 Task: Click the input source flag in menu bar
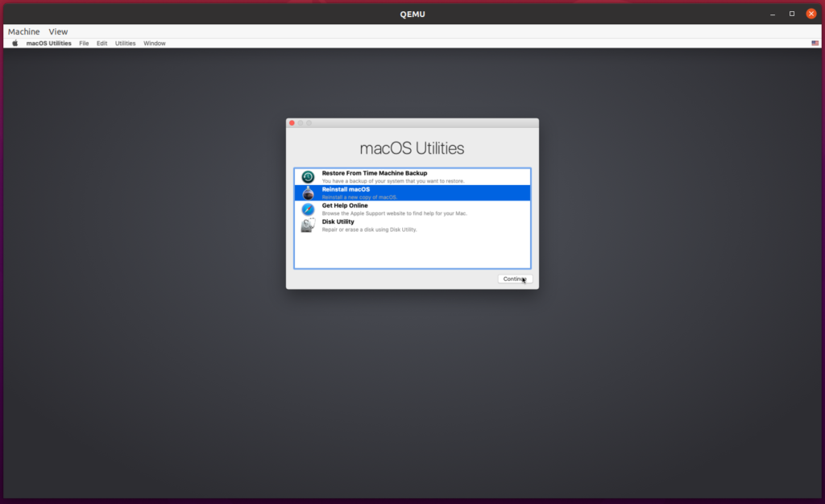point(815,43)
